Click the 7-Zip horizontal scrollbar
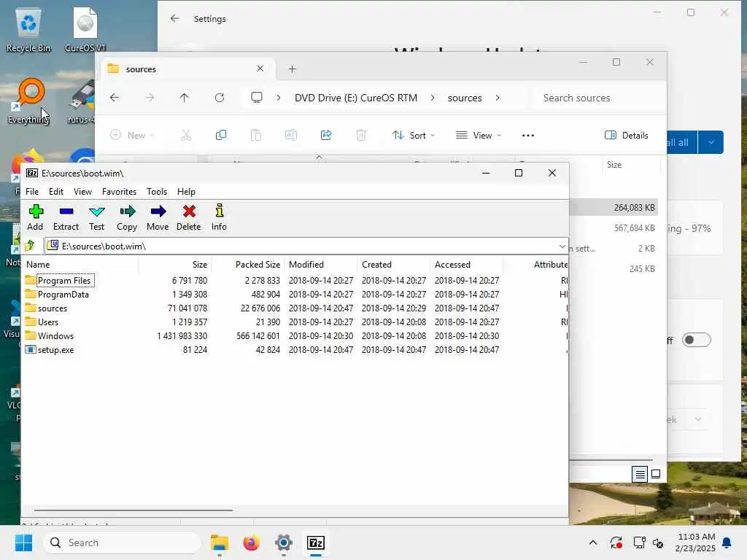 pyautogui.click(x=133, y=510)
